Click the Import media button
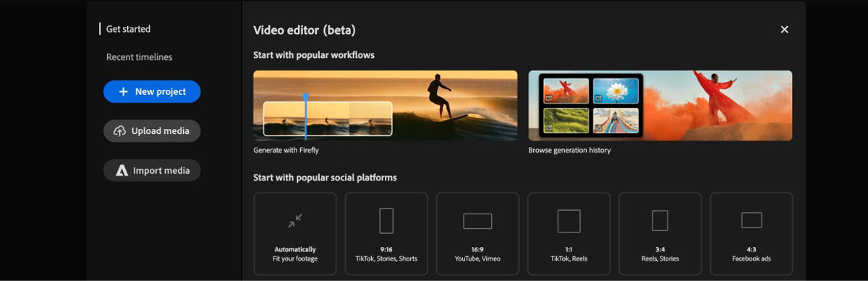 [x=152, y=171]
